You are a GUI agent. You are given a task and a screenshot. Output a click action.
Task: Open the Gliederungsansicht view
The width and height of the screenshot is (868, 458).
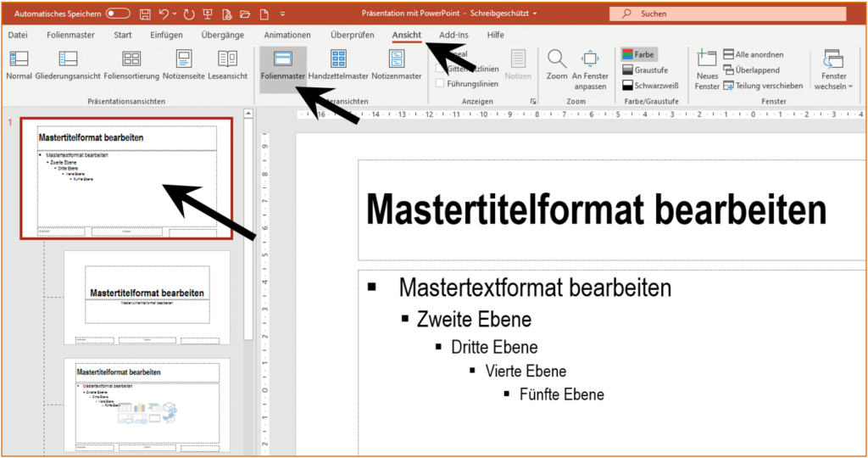point(68,64)
